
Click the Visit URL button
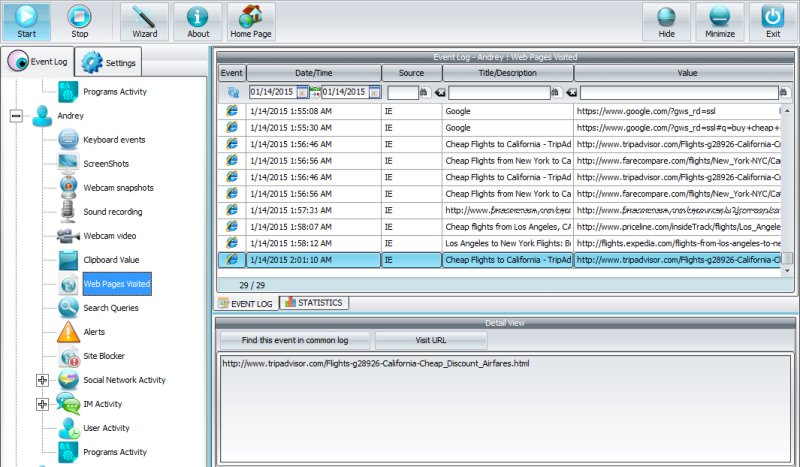431,340
